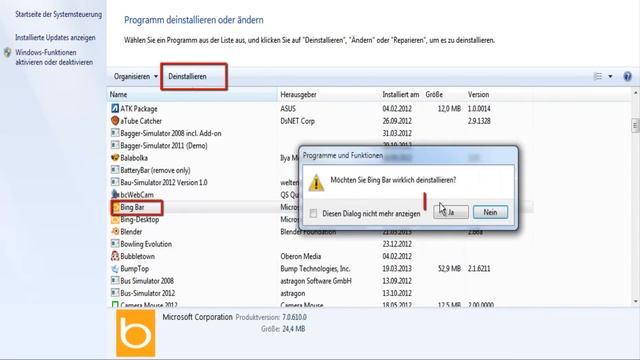The width and height of the screenshot is (640, 360).
Task: Select 'BatteryBar (remove only)' text
Action: coord(155,170)
